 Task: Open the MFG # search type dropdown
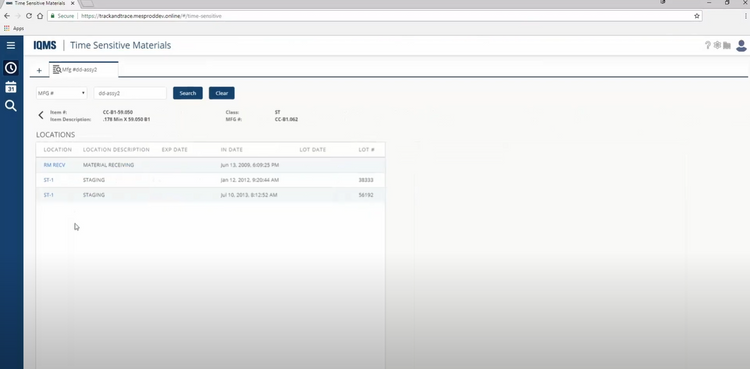tap(61, 93)
